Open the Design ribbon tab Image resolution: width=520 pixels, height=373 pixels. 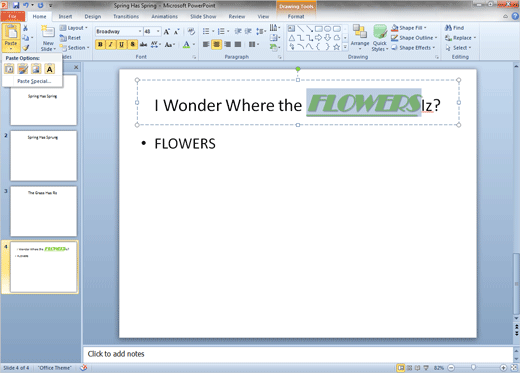93,16
